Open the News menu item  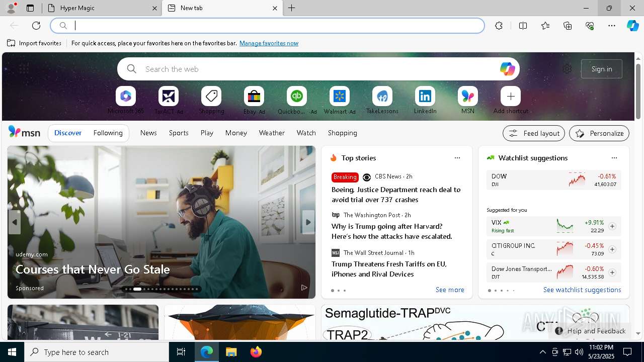(148, 133)
